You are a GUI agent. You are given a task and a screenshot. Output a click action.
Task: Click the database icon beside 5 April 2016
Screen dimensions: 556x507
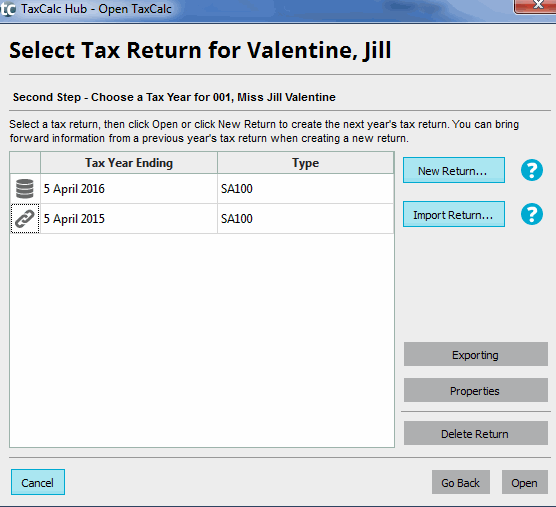tap(25, 189)
